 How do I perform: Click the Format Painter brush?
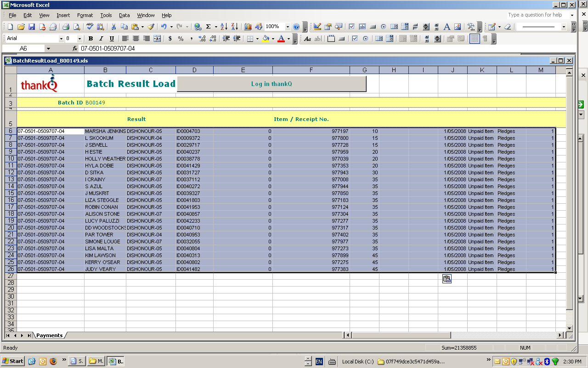tap(151, 27)
